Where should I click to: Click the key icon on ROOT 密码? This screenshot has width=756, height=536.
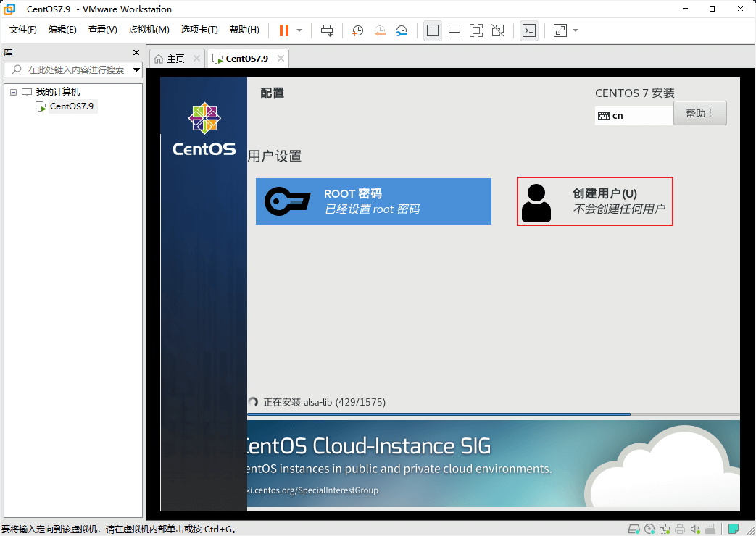point(287,201)
